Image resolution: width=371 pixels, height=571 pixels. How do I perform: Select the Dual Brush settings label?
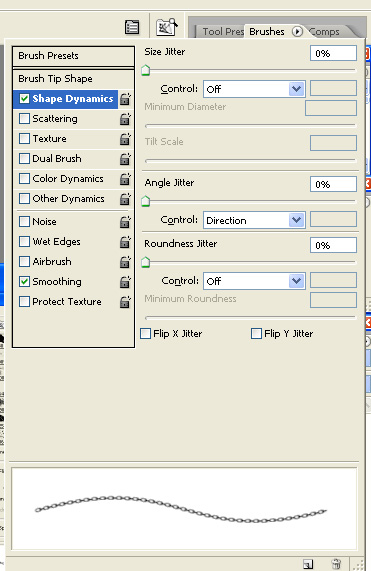click(57, 159)
